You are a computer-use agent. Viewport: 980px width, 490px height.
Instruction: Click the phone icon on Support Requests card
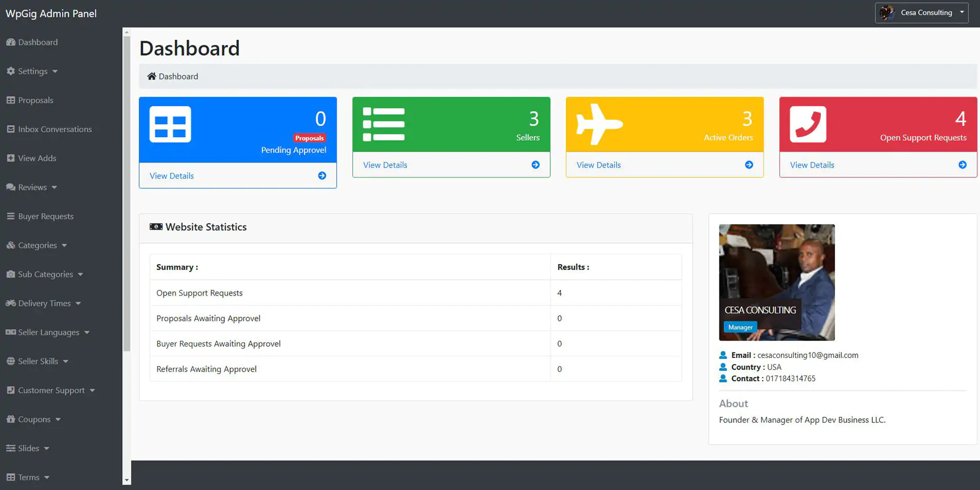click(808, 124)
